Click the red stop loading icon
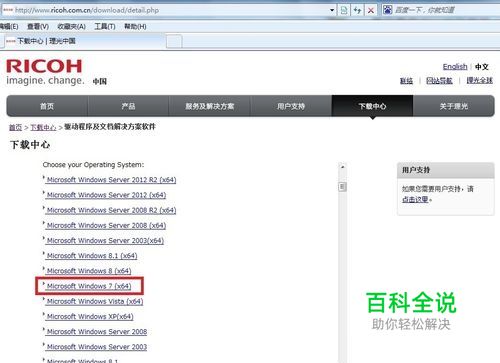Viewport: 500px width, 363px height. click(371, 10)
